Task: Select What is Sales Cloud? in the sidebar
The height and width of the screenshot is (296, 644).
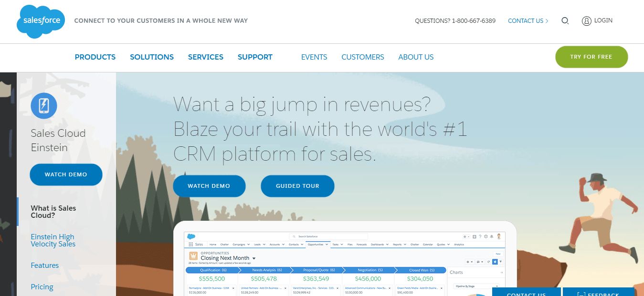Action: coord(53,212)
